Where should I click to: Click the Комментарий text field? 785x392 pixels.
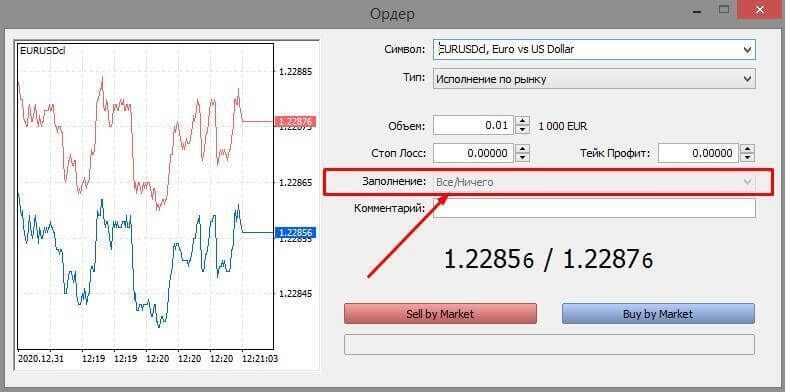point(594,208)
